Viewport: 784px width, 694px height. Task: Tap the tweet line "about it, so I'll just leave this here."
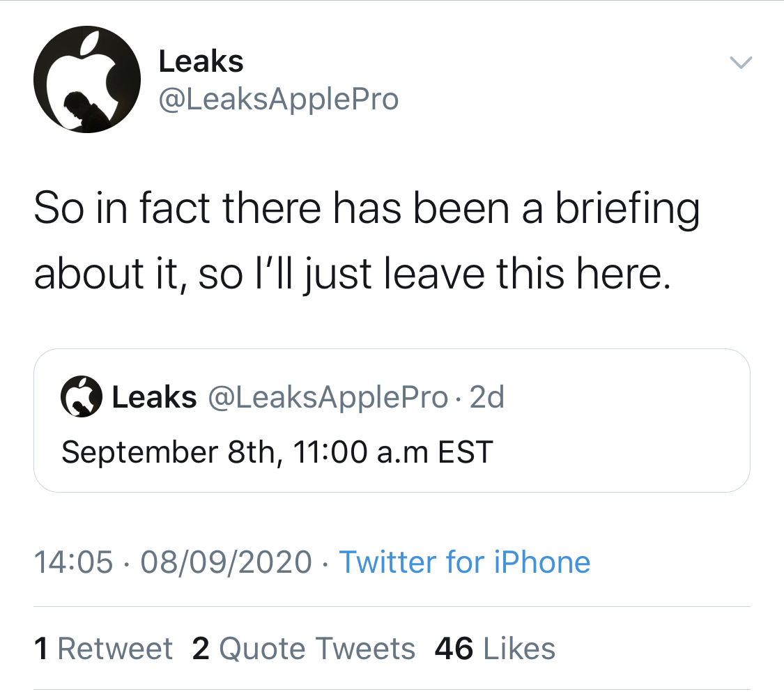(x=353, y=275)
